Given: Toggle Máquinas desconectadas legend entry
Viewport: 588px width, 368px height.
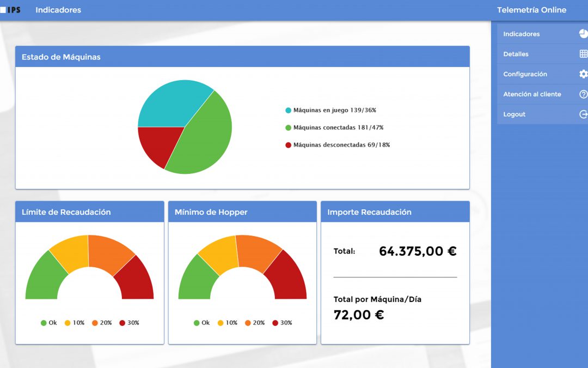Looking at the screenshot, I should 338,144.
